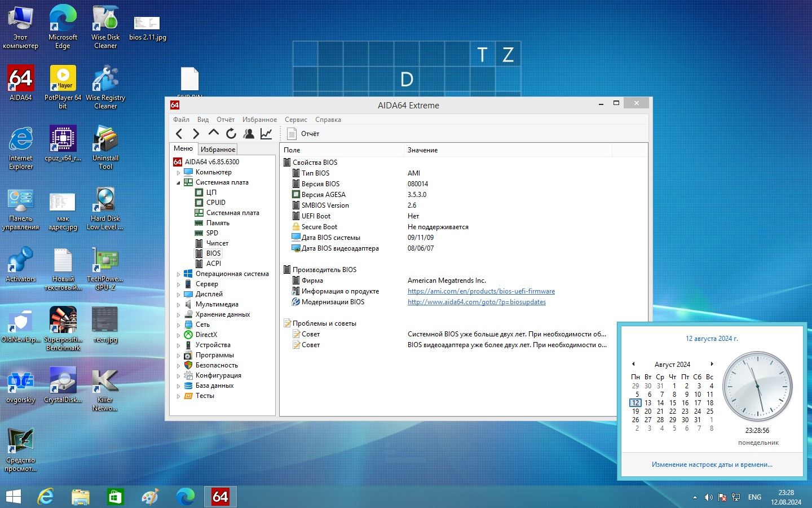
Task: Refresh the AIDA64 page
Action: [x=231, y=134]
